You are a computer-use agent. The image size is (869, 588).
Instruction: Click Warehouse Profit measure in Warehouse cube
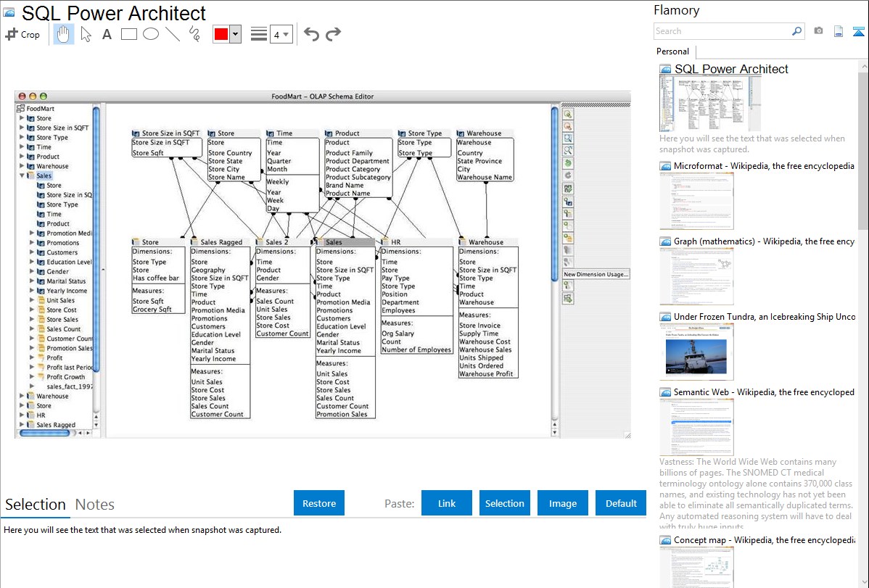click(x=486, y=374)
